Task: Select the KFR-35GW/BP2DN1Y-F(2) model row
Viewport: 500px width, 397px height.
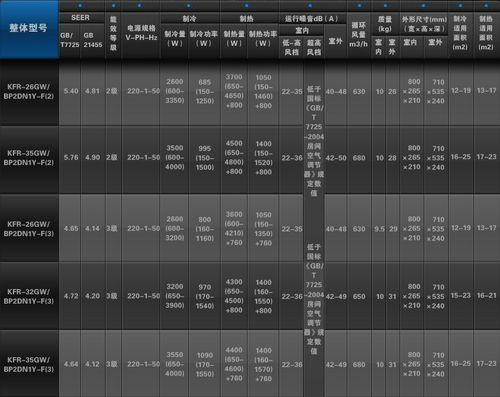Action: pyautogui.click(x=250, y=159)
